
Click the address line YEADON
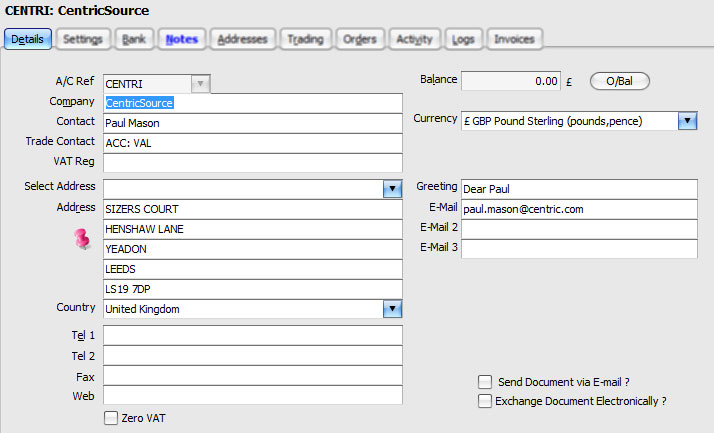pos(253,249)
